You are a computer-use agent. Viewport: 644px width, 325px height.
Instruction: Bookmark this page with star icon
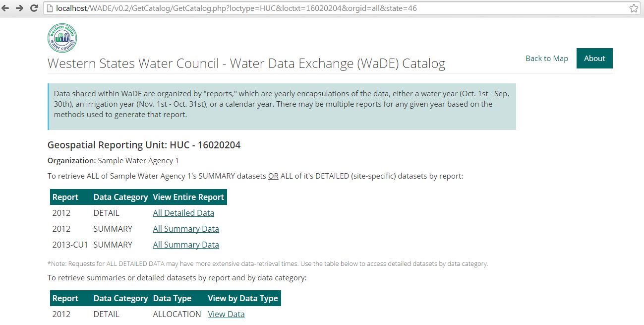click(634, 8)
